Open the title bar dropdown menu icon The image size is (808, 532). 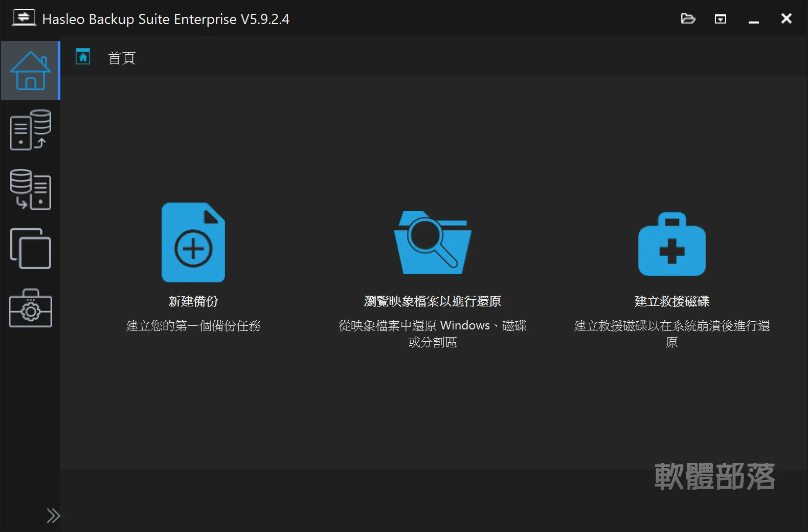[721, 19]
